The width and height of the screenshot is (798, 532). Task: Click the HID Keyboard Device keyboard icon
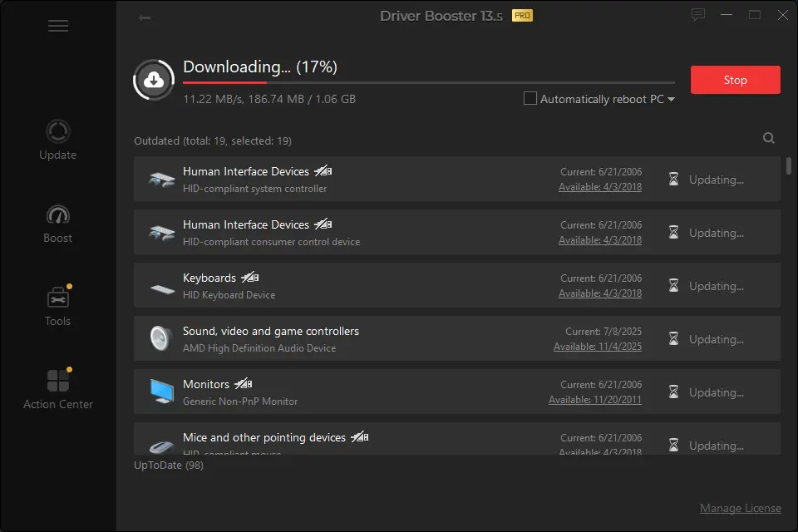tap(162, 288)
